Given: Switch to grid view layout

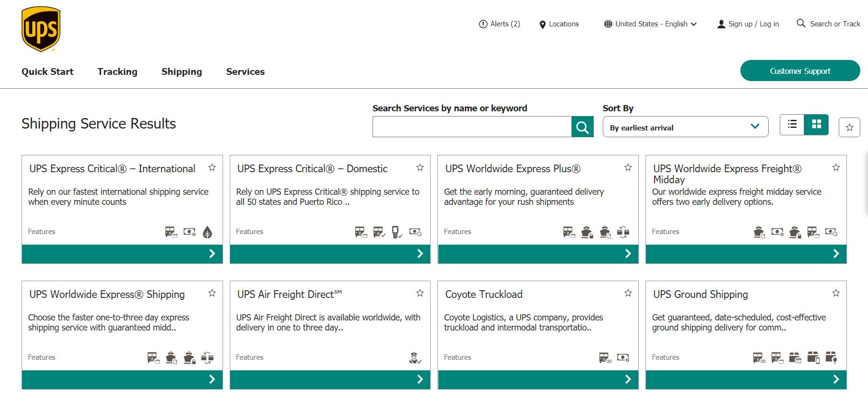Looking at the screenshot, I should pyautogui.click(x=816, y=124).
